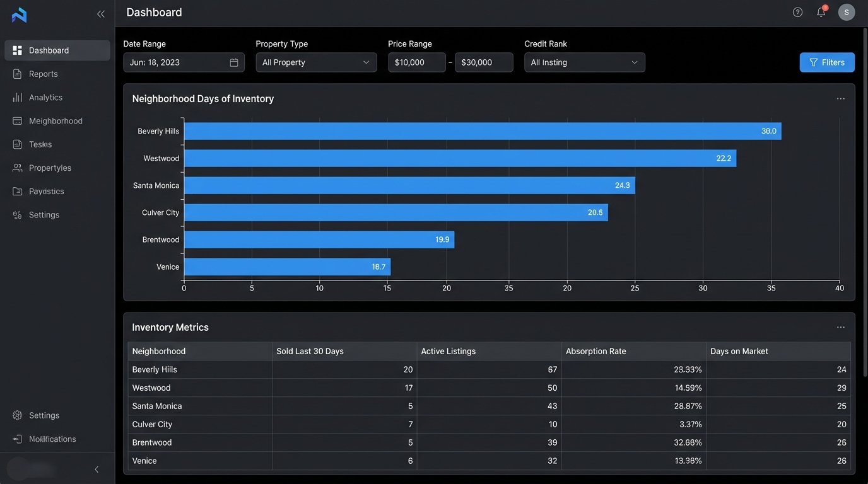Image resolution: width=868 pixels, height=484 pixels.
Task: Open the Tesks sidebar icon
Action: 17,144
